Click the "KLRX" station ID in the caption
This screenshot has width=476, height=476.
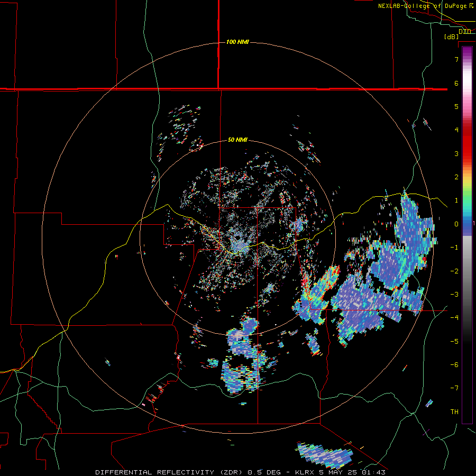pos(305,472)
